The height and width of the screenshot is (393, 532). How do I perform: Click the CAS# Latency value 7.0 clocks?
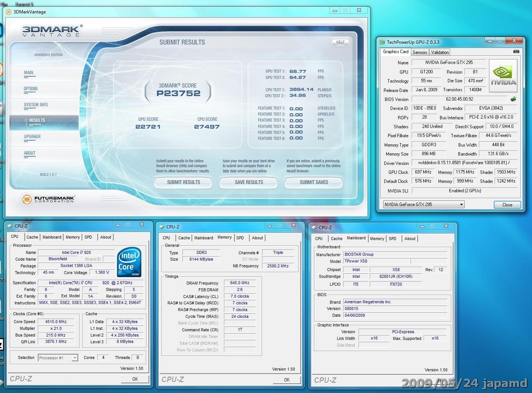tap(240, 296)
